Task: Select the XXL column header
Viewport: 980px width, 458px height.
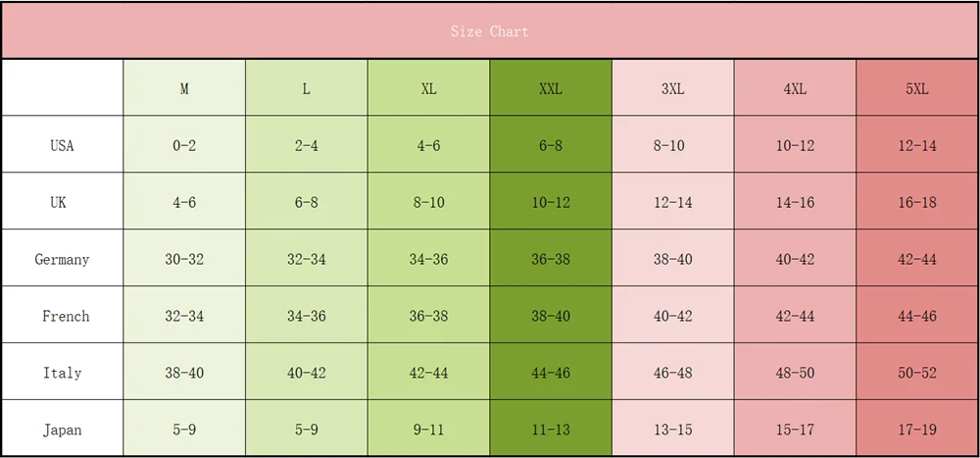Action: pos(551,88)
